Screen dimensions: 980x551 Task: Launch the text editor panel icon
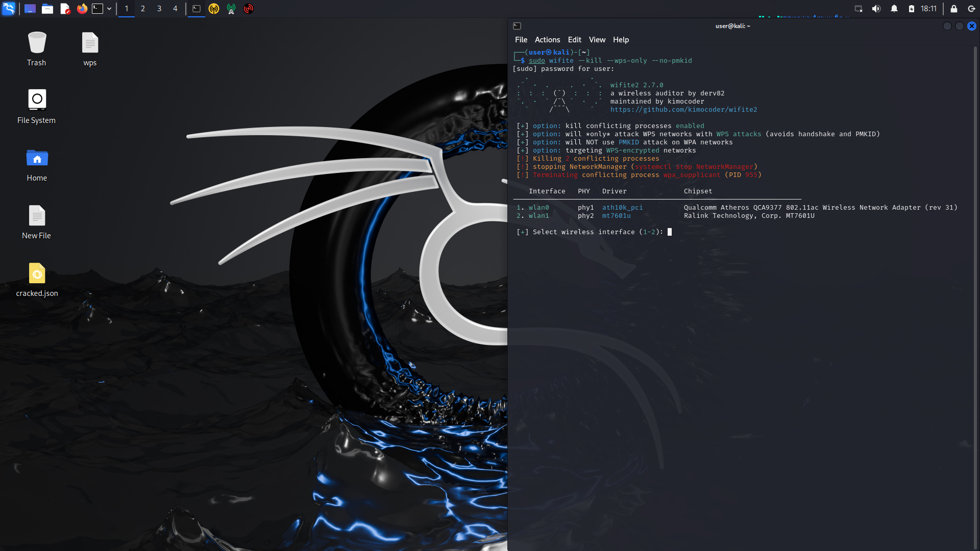pos(65,9)
